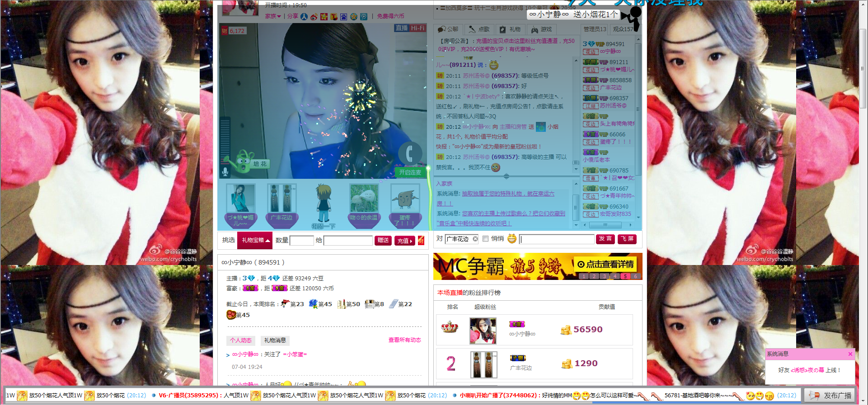Click the small fireworks gift icon in chat
The height and width of the screenshot is (405, 868).
(x=541, y=127)
